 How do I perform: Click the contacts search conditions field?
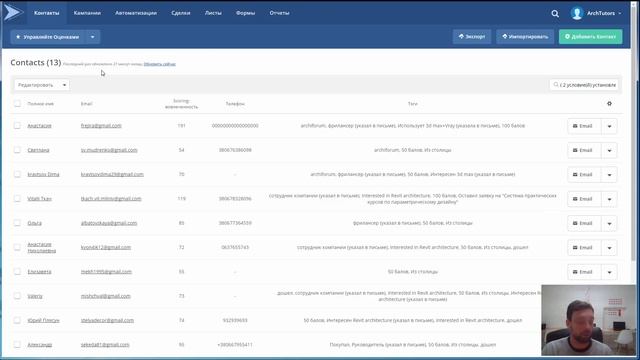(584, 85)
